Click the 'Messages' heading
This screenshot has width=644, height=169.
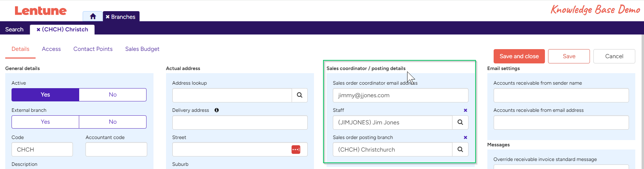498,145
